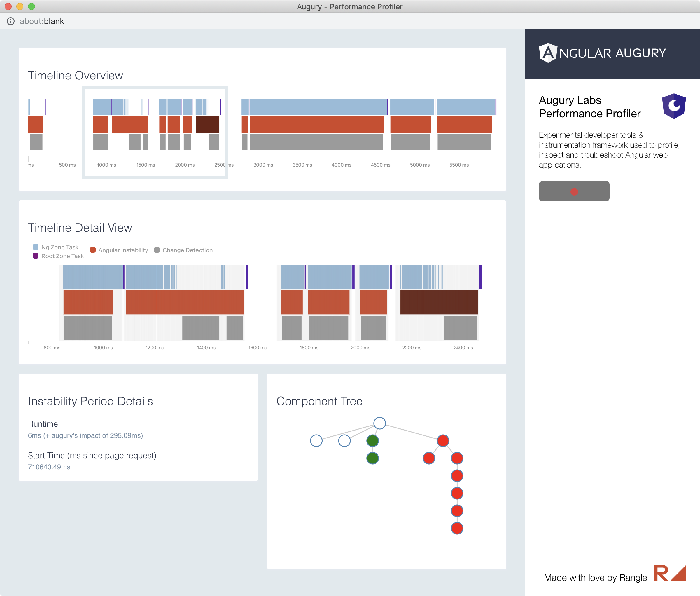This screenshot has width=700, height=596.
Task: Click the Ng Zone Task legend swatch
Action: tap(36, 247)
